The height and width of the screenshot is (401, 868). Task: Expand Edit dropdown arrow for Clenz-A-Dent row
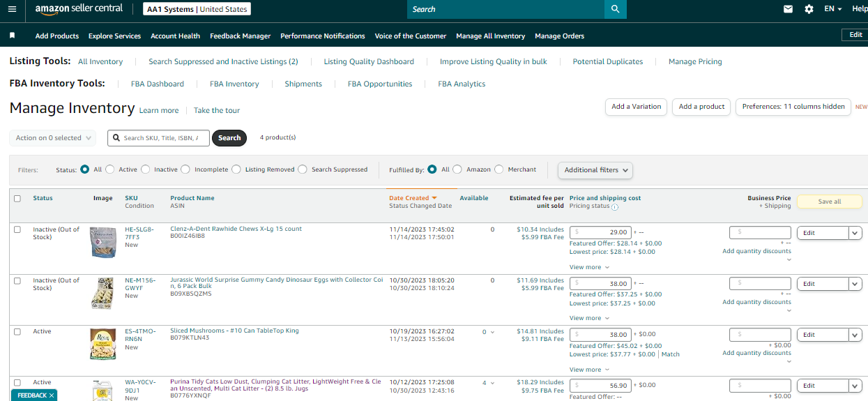(855, 233)
